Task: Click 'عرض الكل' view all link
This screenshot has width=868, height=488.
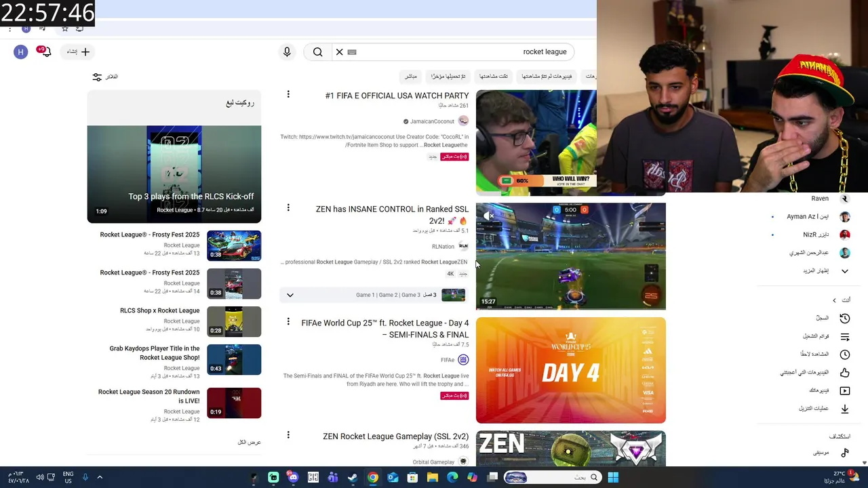Action: (249, 442)
